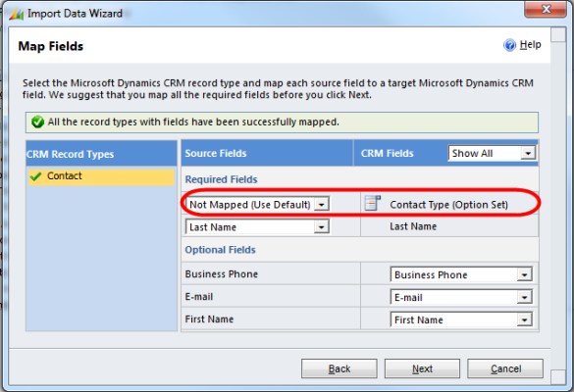Click the Cancel button
Screen dimensions: 574x392
click(x=505, y=368)
